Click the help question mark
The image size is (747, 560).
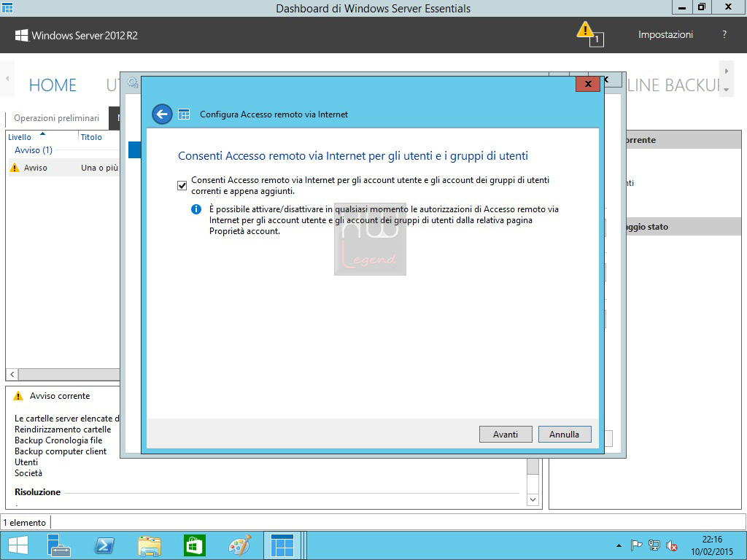click(724, 34)
